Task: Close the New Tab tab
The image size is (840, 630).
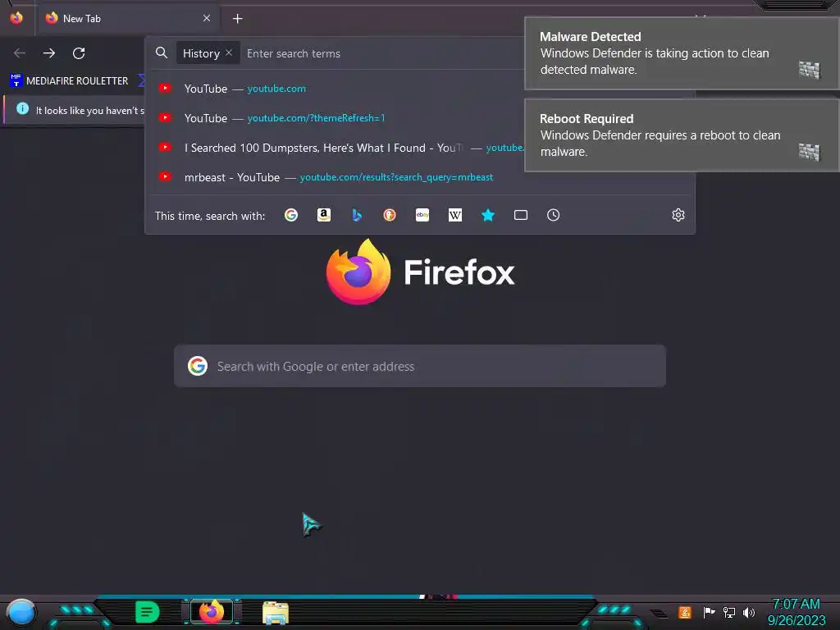Action: tap(207, 18)
